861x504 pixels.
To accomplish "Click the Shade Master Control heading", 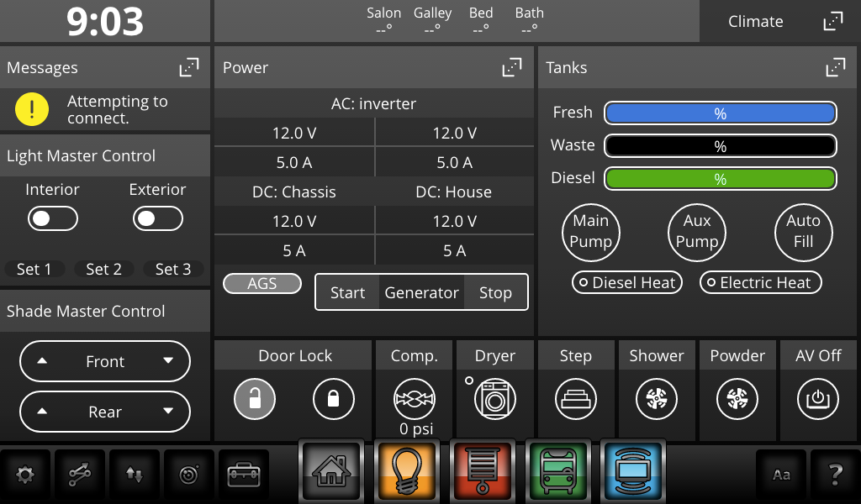I will pyautogui.click(x=86, y=311).
